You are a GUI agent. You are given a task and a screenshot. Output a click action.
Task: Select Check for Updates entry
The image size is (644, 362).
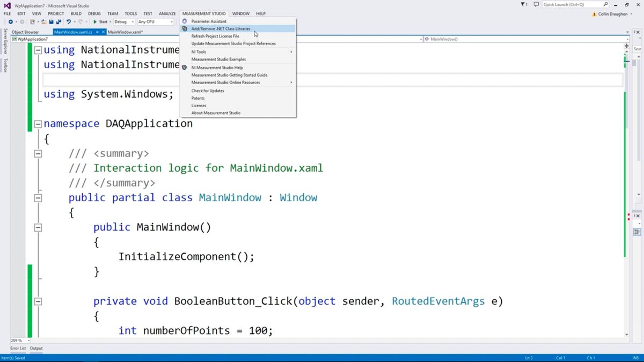[x=238, y=91]
